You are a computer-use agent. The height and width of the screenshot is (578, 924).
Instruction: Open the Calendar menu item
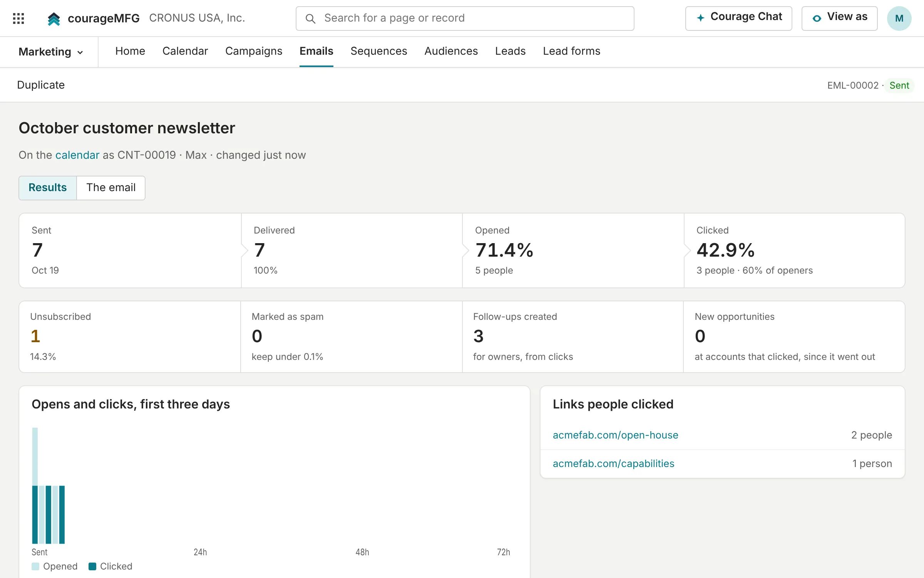pyautogui.click(x=185, y=51)
